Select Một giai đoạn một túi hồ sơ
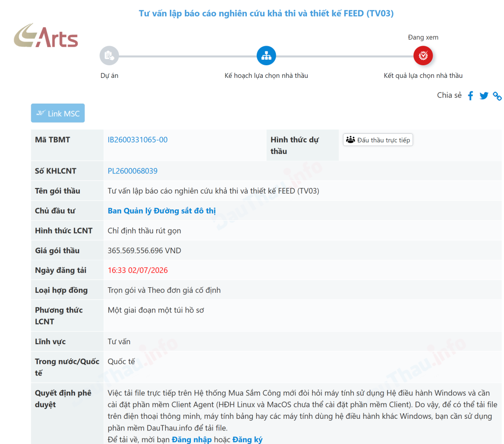The image size is (504, 444). (x=156, y=310)
